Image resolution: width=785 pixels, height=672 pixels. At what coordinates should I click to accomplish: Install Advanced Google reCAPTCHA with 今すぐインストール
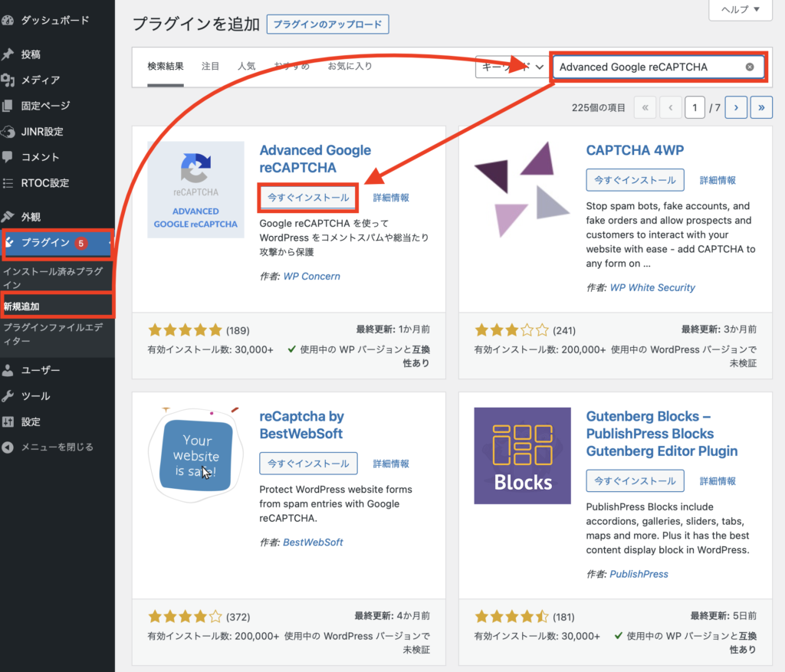[308, 197]
